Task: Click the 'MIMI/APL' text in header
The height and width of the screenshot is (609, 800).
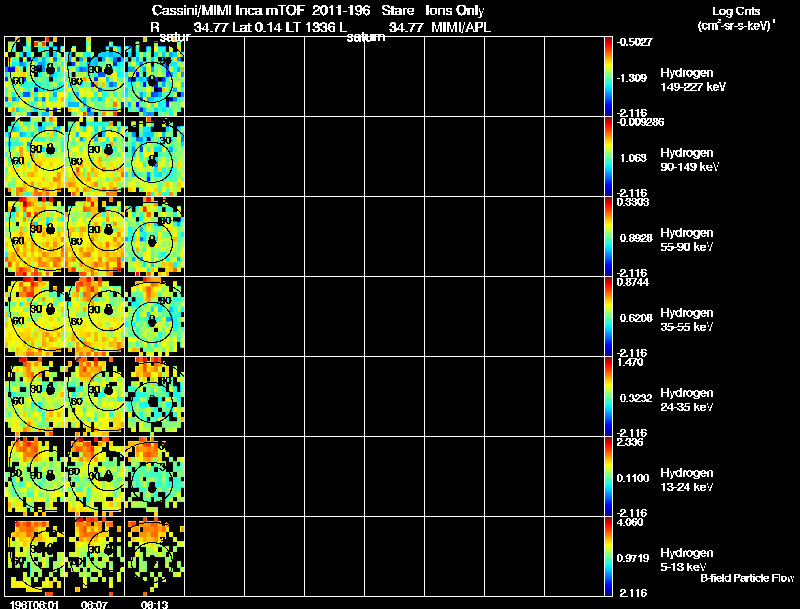Action: [461, 28]
